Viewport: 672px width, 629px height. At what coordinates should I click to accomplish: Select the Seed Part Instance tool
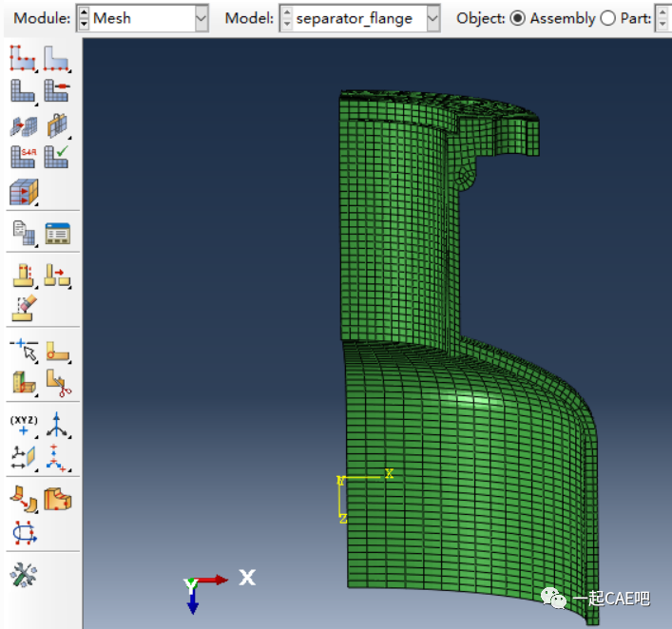[22, 58]
